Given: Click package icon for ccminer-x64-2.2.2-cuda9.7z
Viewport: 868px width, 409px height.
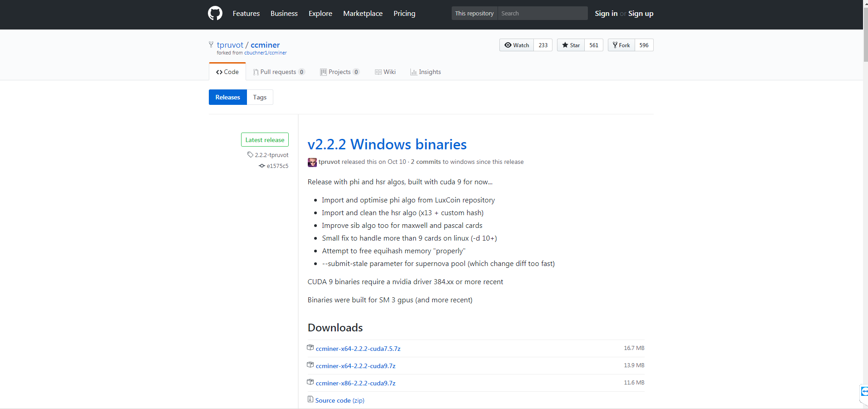Looking at the screenshot, I should tap(311, 365).
